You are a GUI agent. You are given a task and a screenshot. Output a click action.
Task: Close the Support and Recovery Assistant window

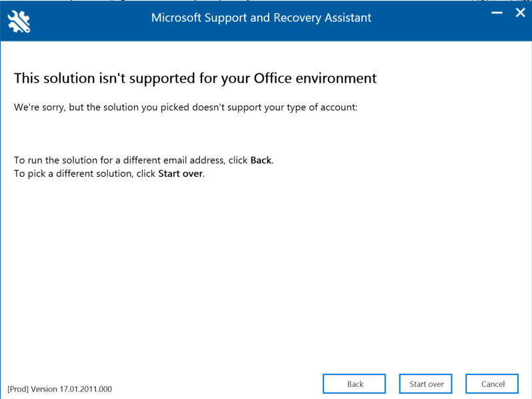click(x=520, y=13)
